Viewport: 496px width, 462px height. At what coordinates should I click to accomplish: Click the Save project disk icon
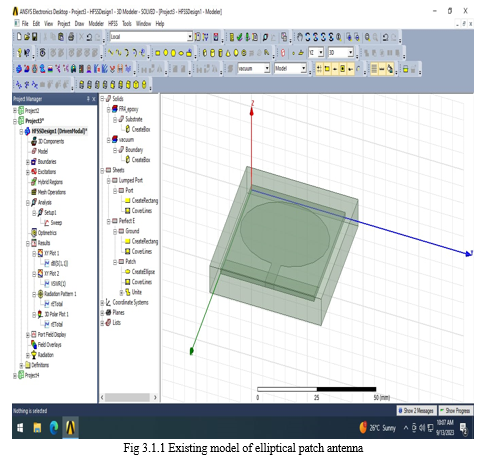(x=35, y=37)
